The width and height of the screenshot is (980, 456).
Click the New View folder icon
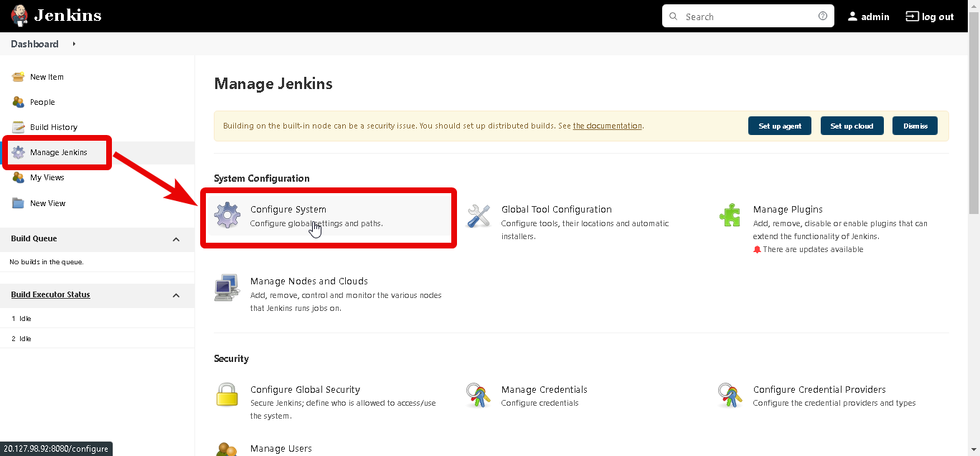[19, 203]
